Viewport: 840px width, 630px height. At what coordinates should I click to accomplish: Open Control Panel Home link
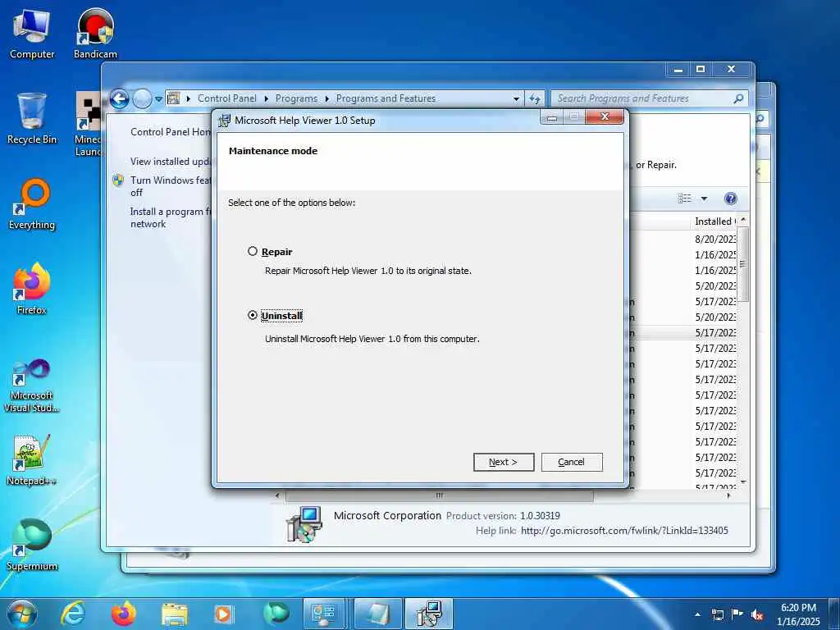coord(171,132)
